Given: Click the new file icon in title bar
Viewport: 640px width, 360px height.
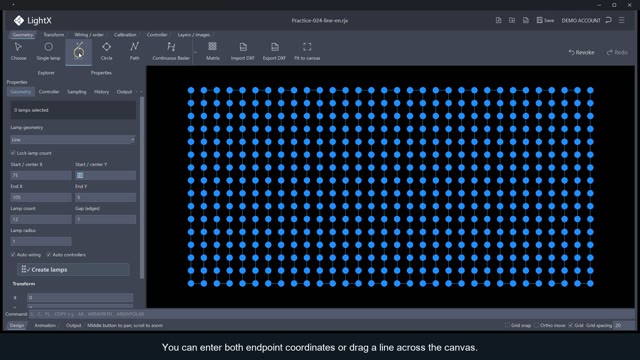Looking at the screenshot, I should (498, 20).
